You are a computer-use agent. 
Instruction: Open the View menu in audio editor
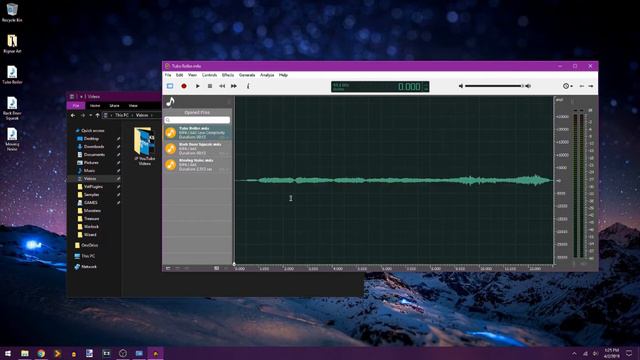(192, 75)
